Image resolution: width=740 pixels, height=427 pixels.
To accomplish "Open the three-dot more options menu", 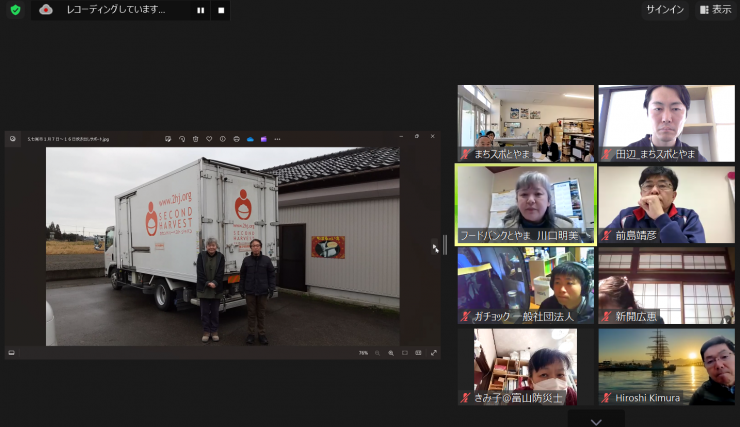I will [277, 139].
